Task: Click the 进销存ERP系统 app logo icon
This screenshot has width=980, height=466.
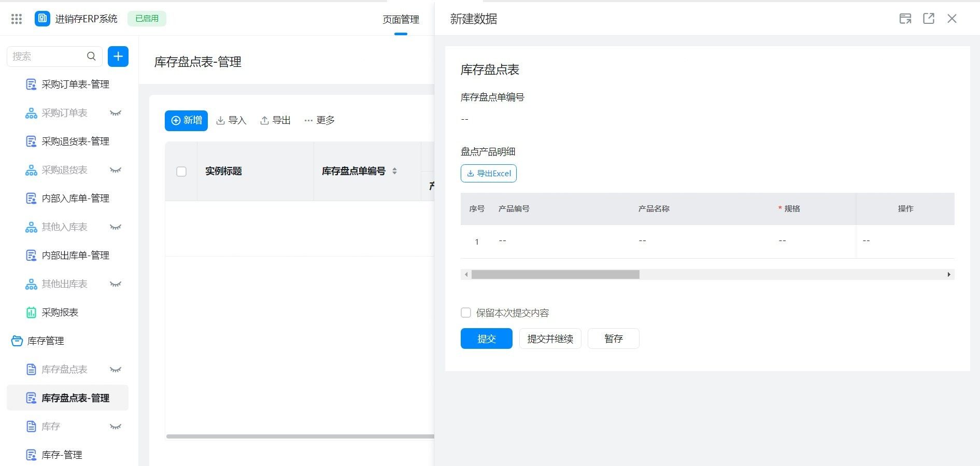Action: pos(42,19)
